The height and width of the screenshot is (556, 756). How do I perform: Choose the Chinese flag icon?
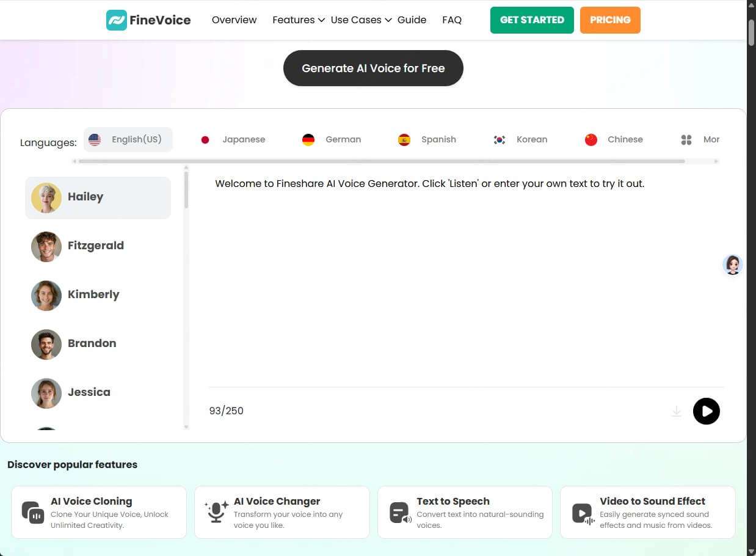tap(591, 140)
